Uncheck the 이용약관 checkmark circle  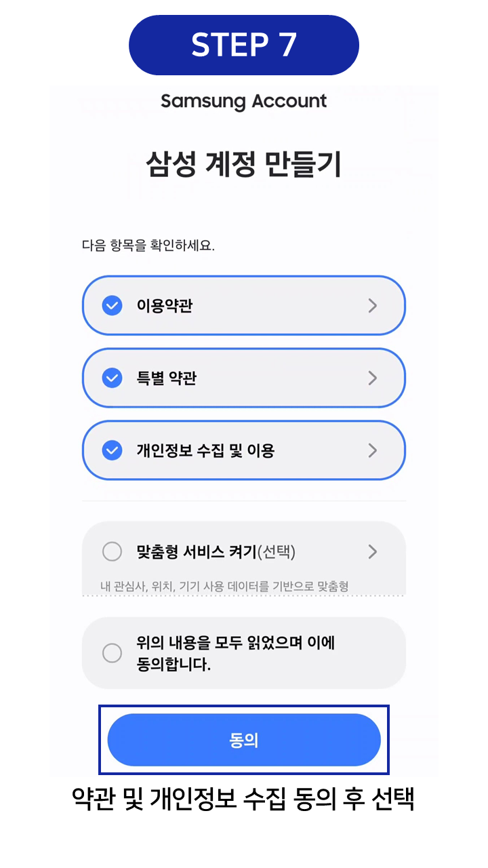[x=112, y=306]
